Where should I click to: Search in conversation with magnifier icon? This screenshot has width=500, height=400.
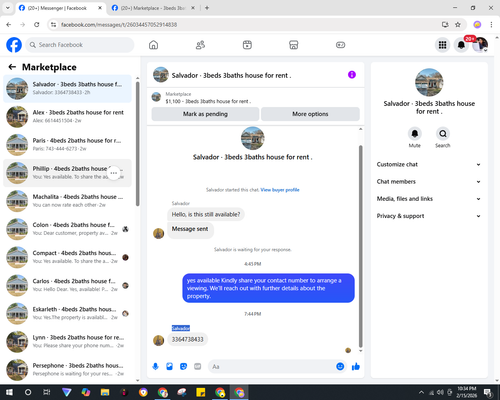(x=443, y=134)
